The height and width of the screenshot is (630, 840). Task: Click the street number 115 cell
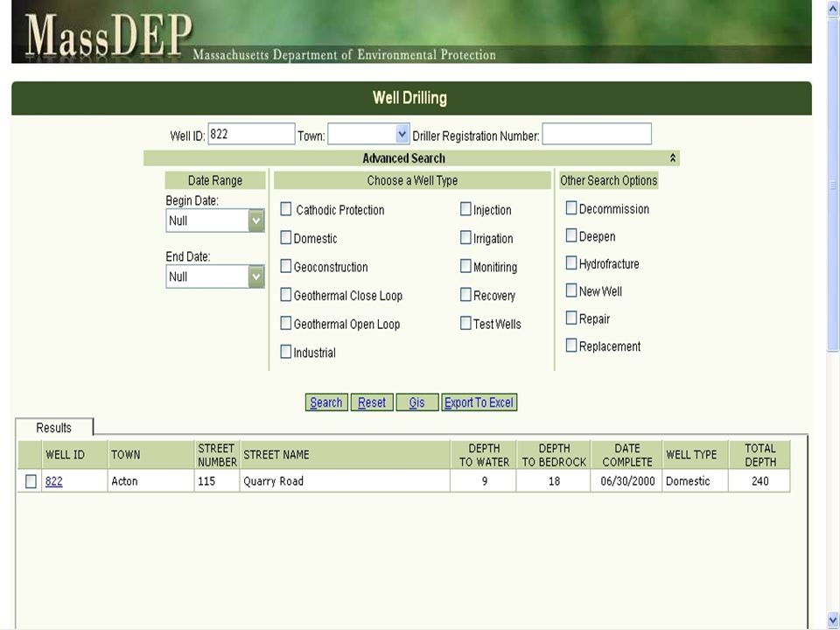(x=217, y=481)
